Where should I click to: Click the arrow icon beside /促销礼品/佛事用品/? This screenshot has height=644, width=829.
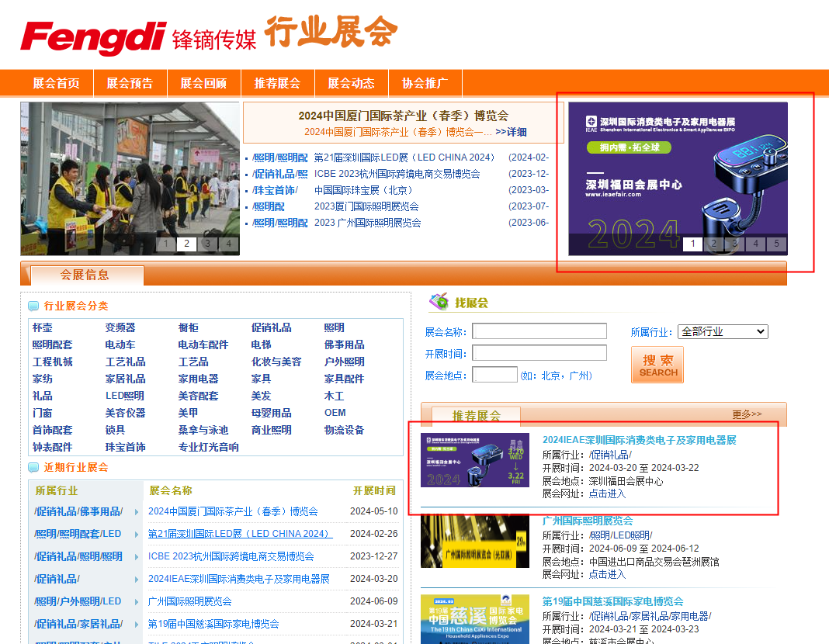(x=137, y=512)
